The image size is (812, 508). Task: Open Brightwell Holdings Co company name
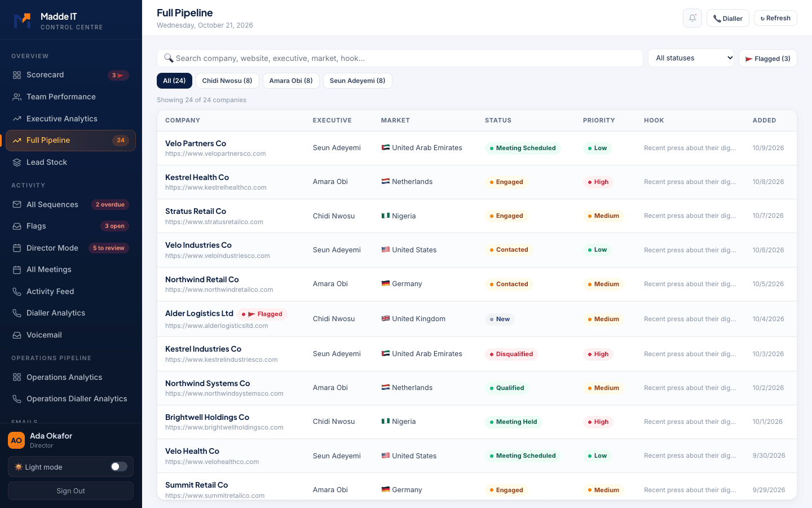[207, 417]
